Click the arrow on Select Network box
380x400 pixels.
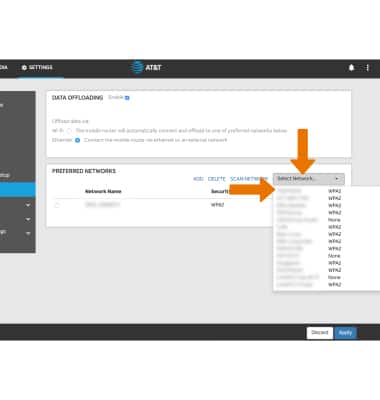[337, 179]
